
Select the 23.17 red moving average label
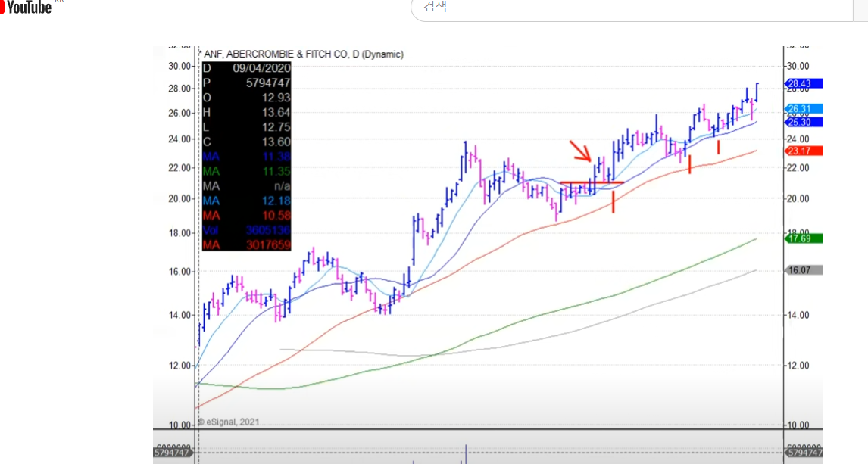[x=804, y=151]
